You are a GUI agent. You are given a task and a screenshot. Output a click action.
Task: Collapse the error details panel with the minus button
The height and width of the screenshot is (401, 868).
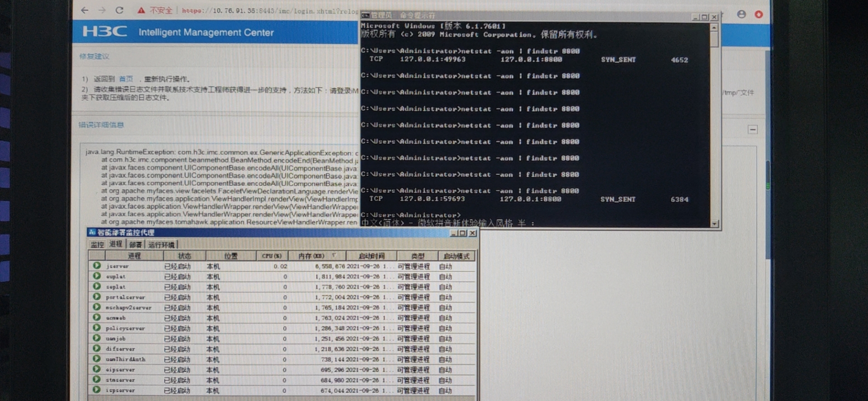(753, 130)
